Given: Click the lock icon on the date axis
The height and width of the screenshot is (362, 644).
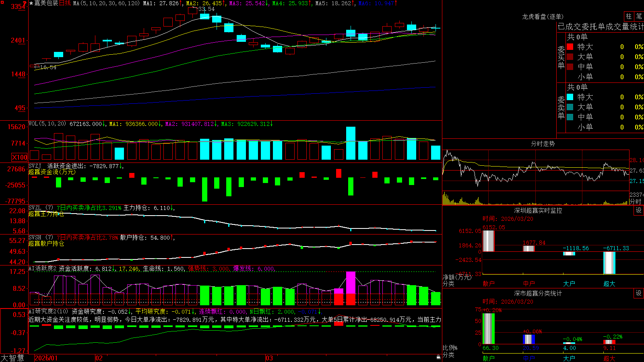Looking at the screenshot, I should click(x=439, y=357).
